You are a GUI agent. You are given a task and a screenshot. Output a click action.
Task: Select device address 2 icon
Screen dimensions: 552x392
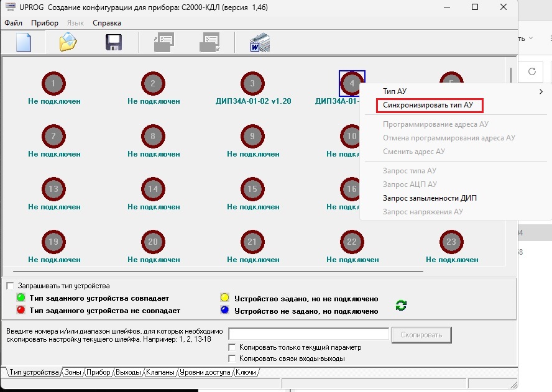coord(153,83)
